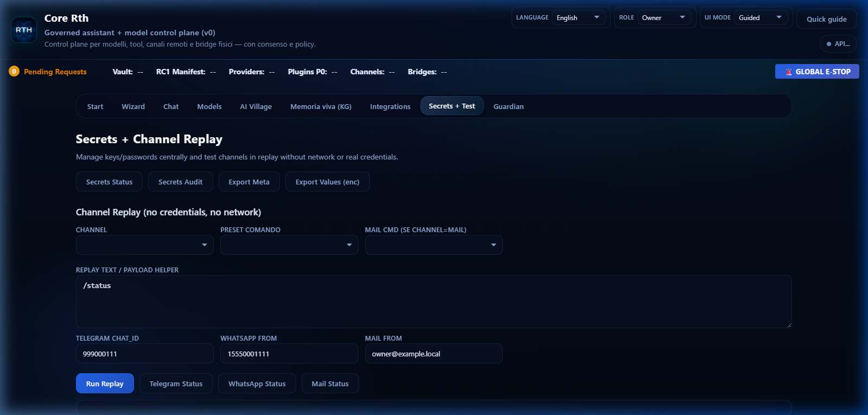Click the siren icon on Global E-Stop
868x415 pixels.
[789, 72]
